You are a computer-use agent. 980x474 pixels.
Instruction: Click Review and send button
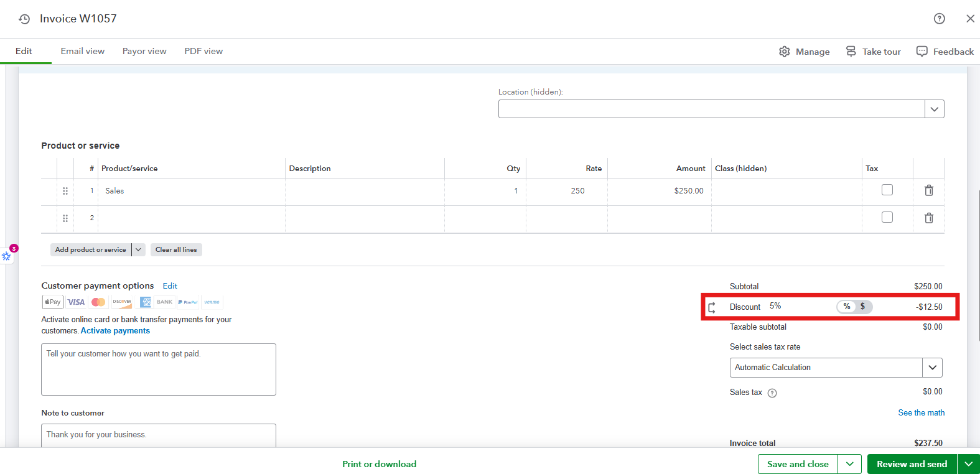point(912,464)
